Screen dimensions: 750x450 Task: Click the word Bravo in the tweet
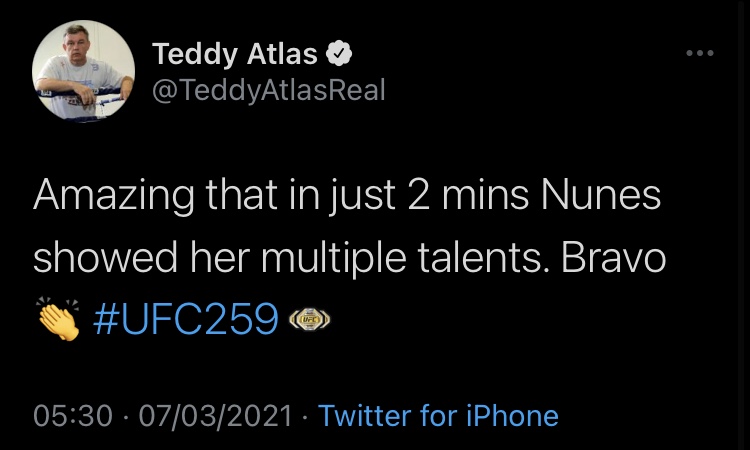pos(613,257)
